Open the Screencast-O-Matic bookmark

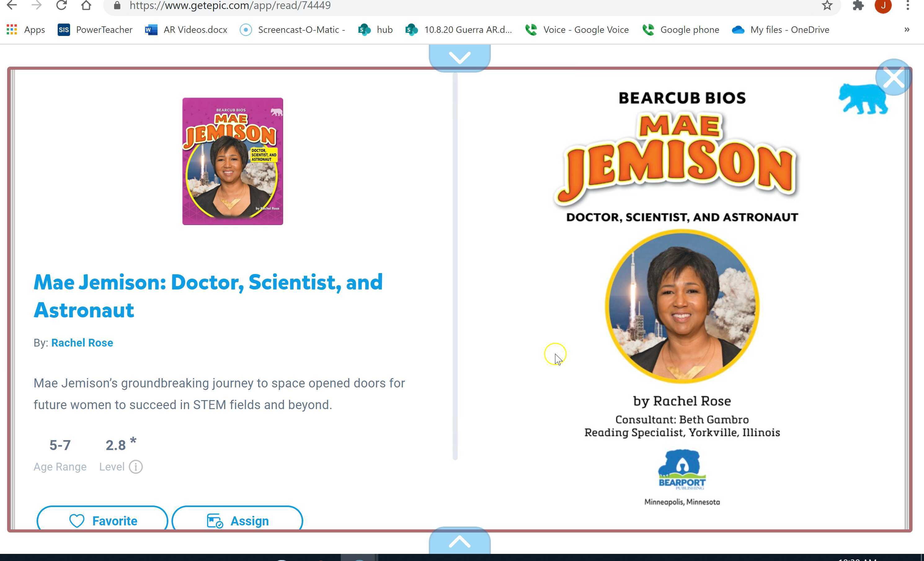(292, 30)
